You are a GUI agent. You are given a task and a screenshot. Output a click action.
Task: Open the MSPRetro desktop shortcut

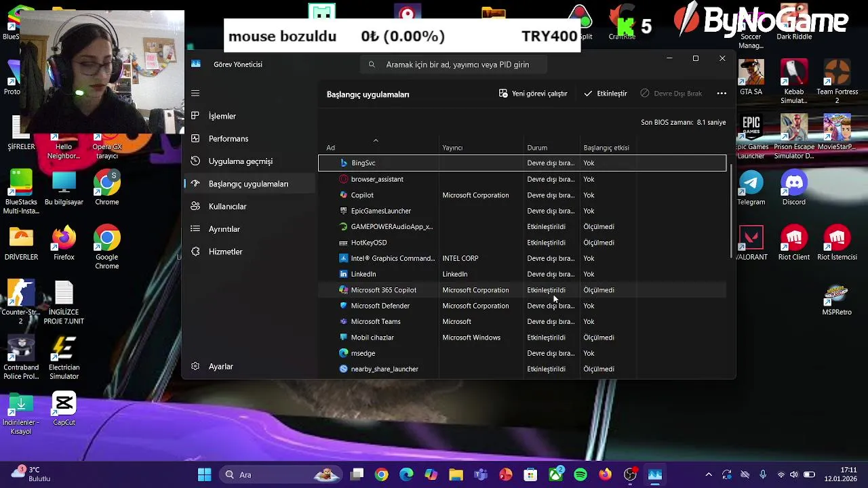[837, 299]
